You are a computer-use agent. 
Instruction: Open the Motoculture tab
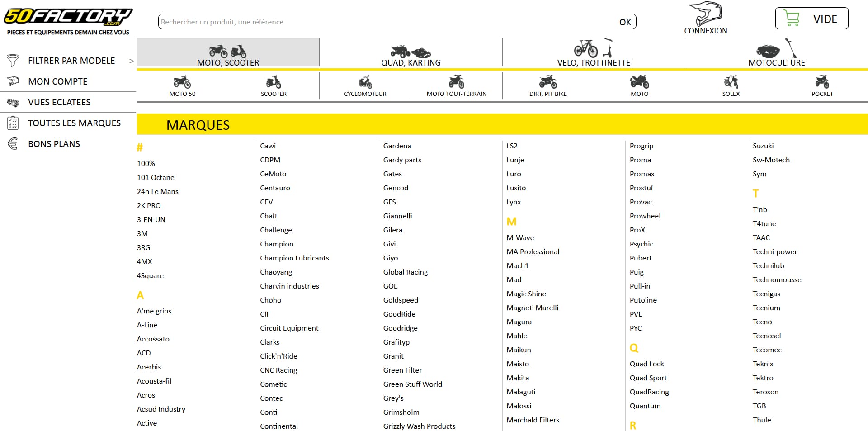point(777,53)
